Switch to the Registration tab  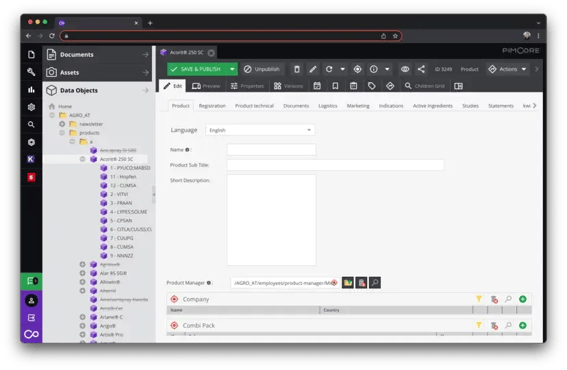click(x=212, y=106)
